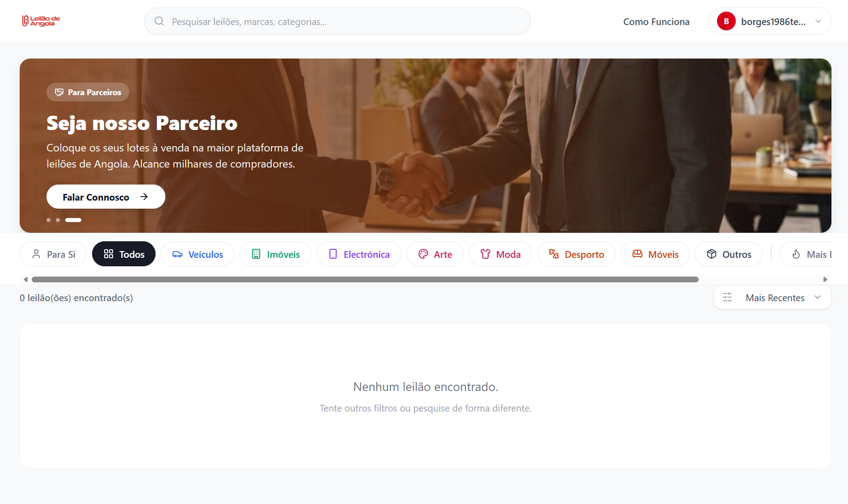848x504 pixels.
Task: Click the palette icon for Arte
Action: tap(423, 254)
